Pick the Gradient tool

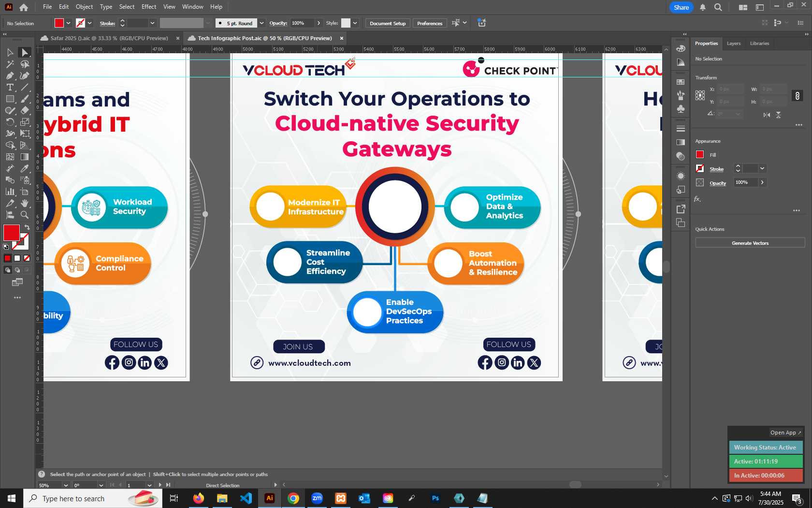tap(25, 157)
